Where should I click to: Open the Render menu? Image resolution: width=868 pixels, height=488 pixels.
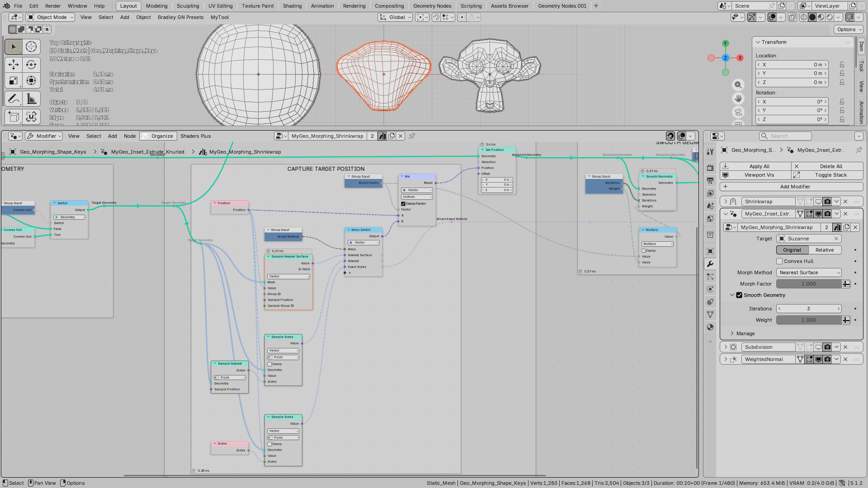pyautogui.click(x=53, y=6)
